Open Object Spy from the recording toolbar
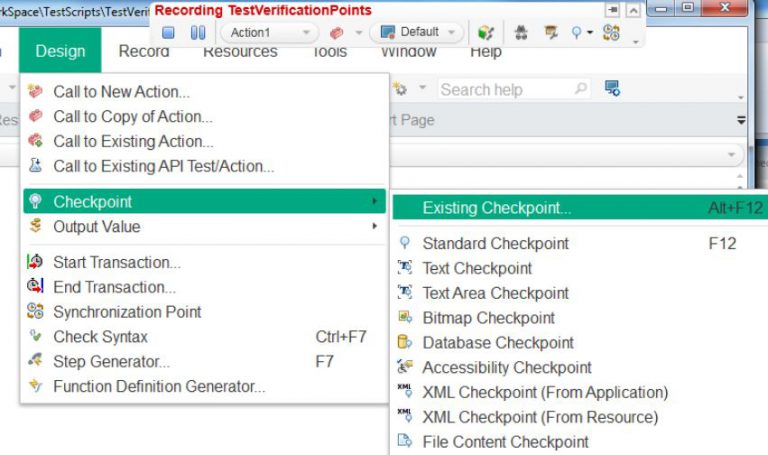Image resolution: width=768 pixels, height=455 pixels. pos(521,33)
